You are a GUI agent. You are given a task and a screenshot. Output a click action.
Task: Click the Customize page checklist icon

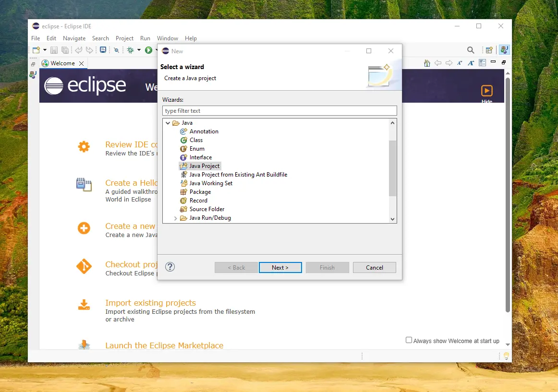(482, 63)
